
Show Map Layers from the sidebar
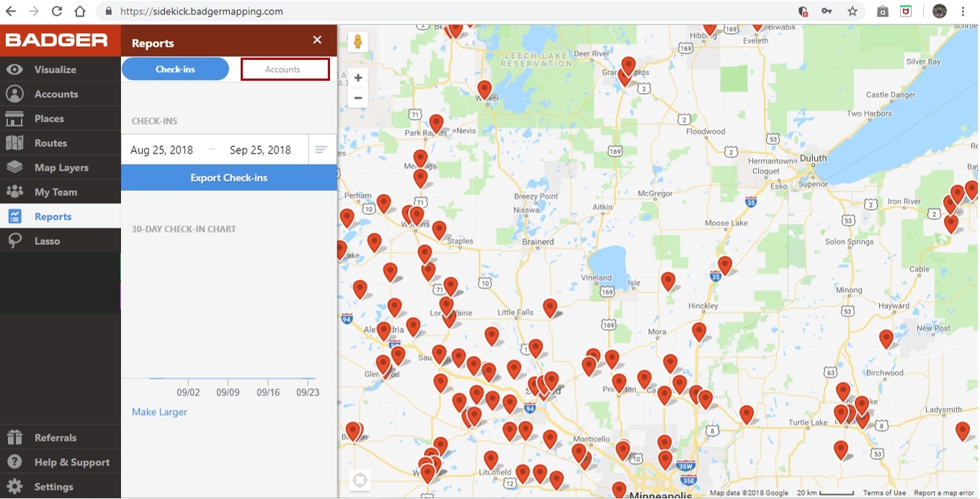(61, 167)
